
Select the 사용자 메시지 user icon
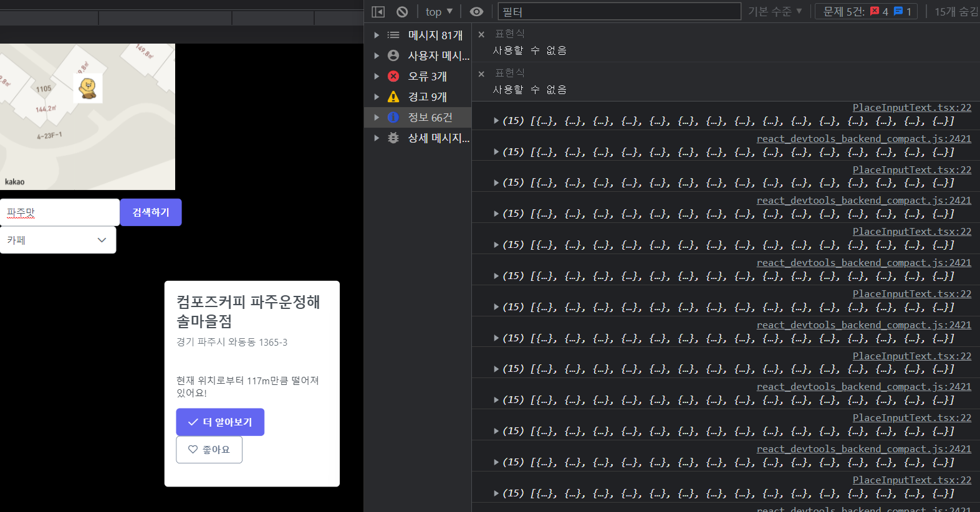[x=393, y=56]
